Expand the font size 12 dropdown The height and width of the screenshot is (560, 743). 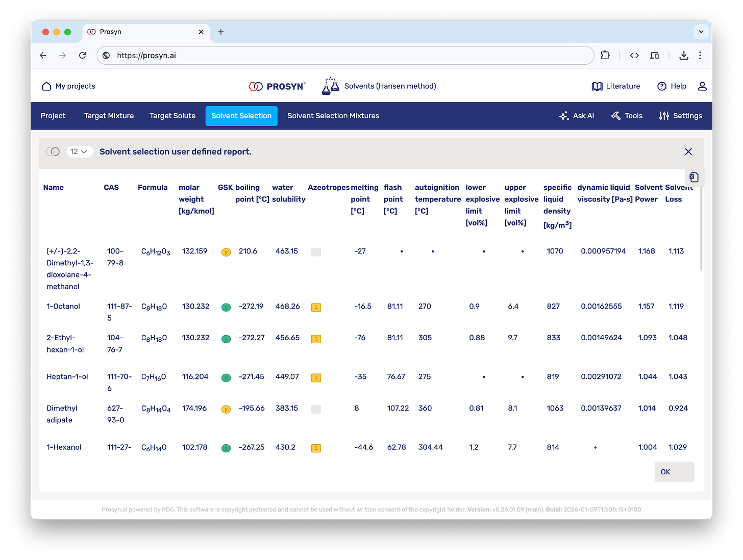[x=79, y=151]
